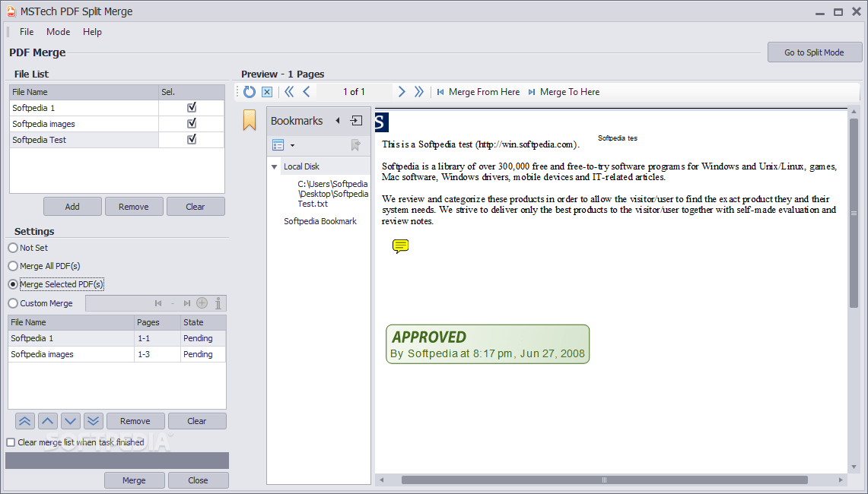The height and width of the screenshot is (494, 868).
Task: Click the File Name header in File List
Action: pos(84,92)
